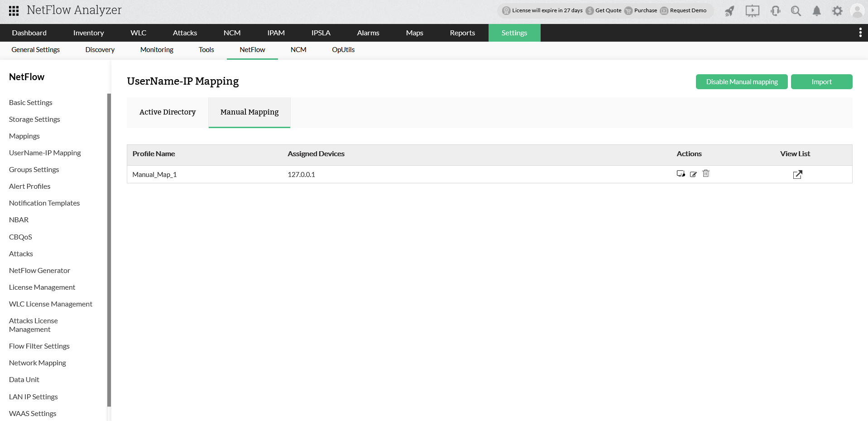Image resolution: width=868 pixels, height=421 pixels.
Task: Open the Dashboard menu
Action: (29, 33)
